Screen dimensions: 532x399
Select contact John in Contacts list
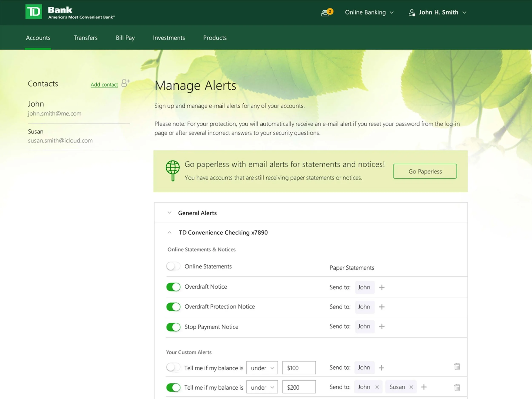pyautogui.click(x=36, y=104)
